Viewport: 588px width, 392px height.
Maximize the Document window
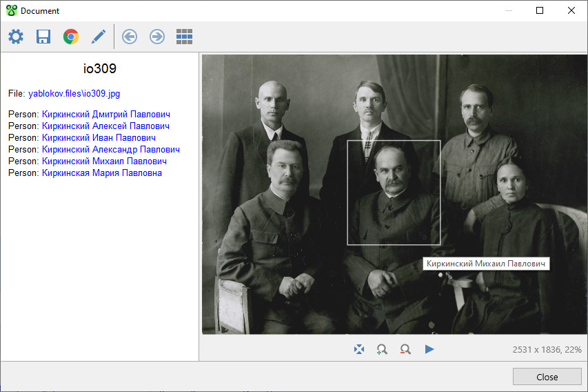coord(540,10)
